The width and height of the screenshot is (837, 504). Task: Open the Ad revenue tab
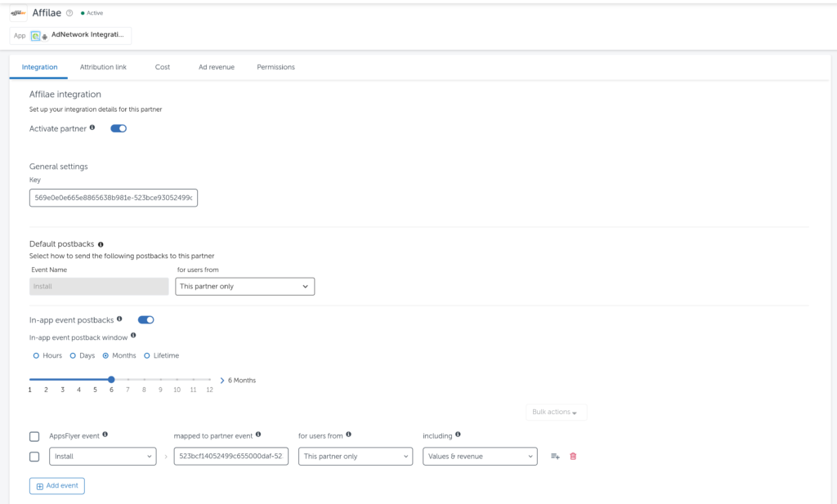pyautogui.click(x=216, y=67)
